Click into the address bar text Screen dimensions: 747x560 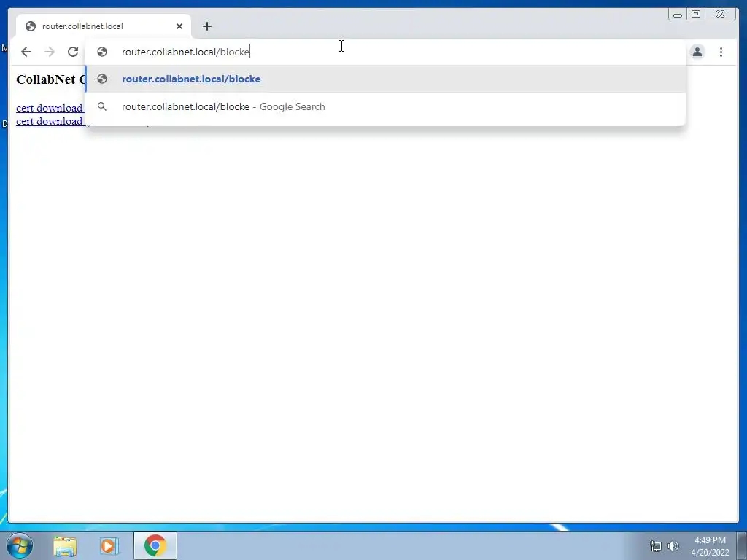186,52
